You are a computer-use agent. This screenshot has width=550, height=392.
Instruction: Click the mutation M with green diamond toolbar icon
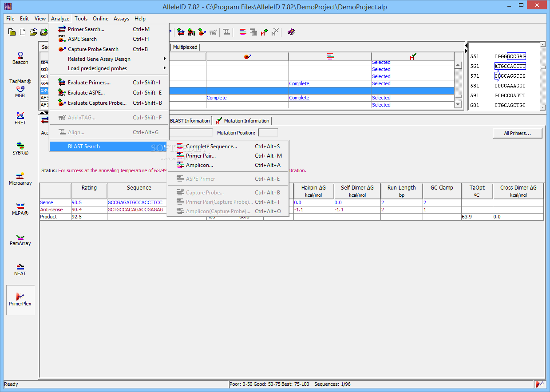coord(264,32)
